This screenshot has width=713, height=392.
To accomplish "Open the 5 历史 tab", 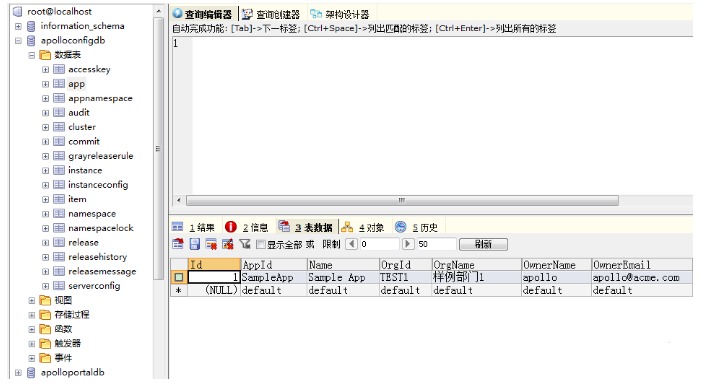I will pos(417,227).
